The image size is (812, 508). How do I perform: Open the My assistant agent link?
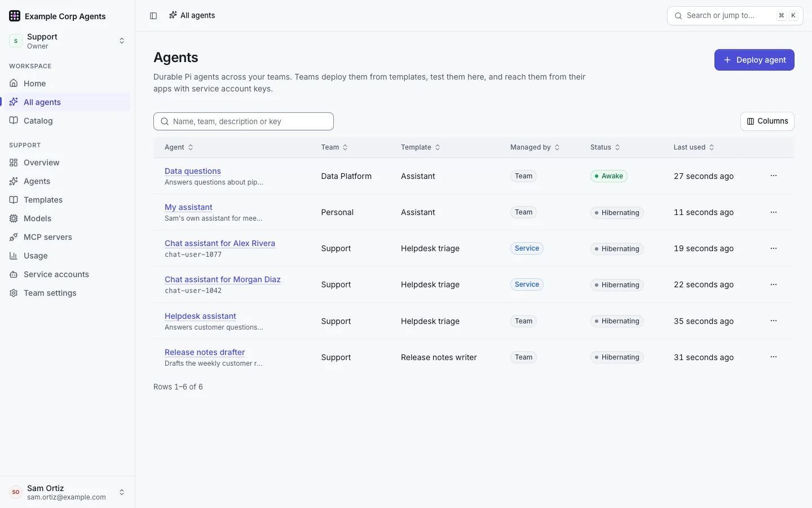pyautogui.click(x=188, y=207)
